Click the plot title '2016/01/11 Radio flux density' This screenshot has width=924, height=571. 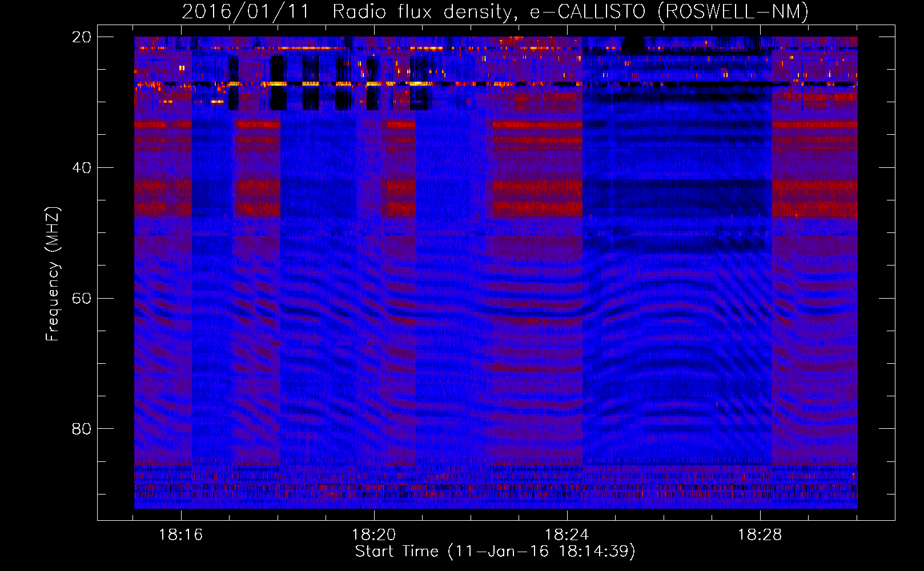tap(495, 11)
